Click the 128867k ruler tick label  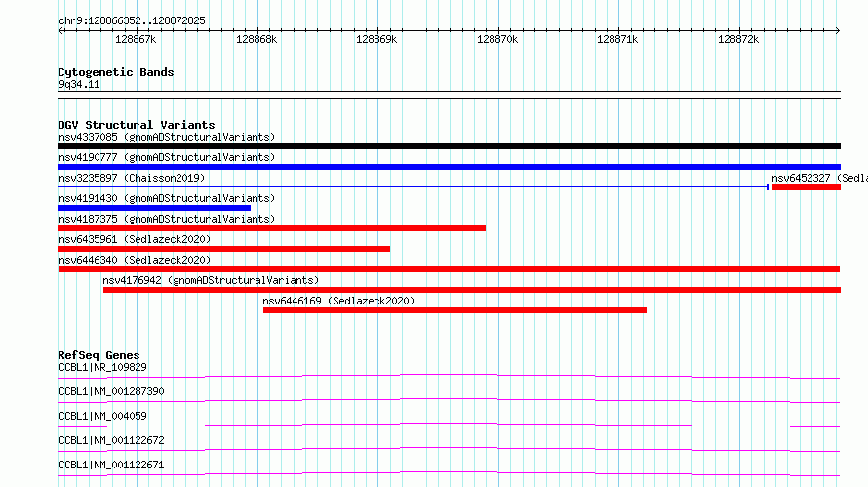(x=136, y=39)
